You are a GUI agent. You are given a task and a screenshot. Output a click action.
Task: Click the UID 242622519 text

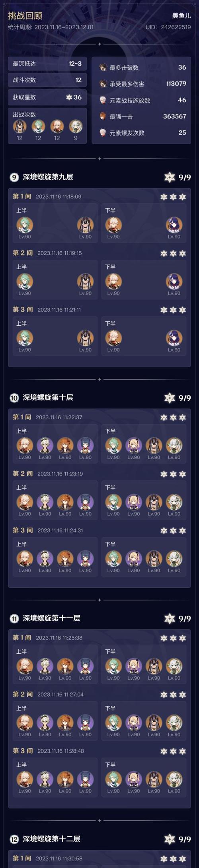(x=168, y=27)
